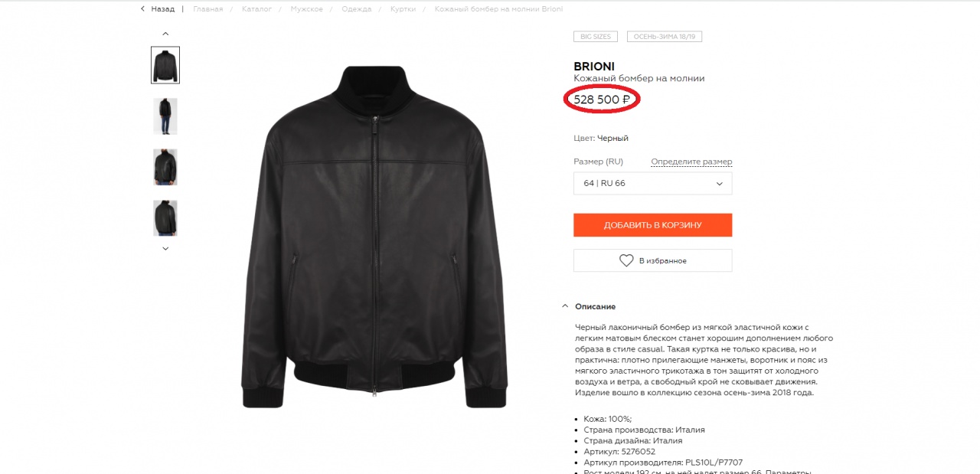Screen dimensions: 980x474
Task: Select the fourth thumbnail showing side view
Action: (x=165, y=218)
